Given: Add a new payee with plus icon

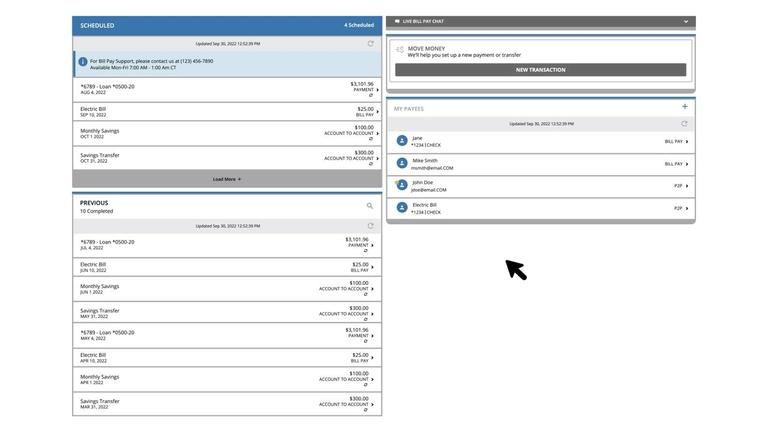Looking at the screenshot, I should (x=685, y=107).
